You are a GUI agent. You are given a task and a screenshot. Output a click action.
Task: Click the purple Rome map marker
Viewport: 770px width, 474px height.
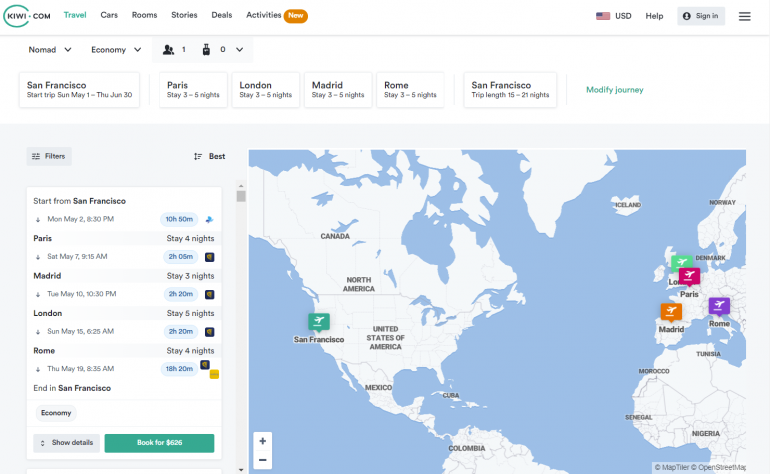719,306
